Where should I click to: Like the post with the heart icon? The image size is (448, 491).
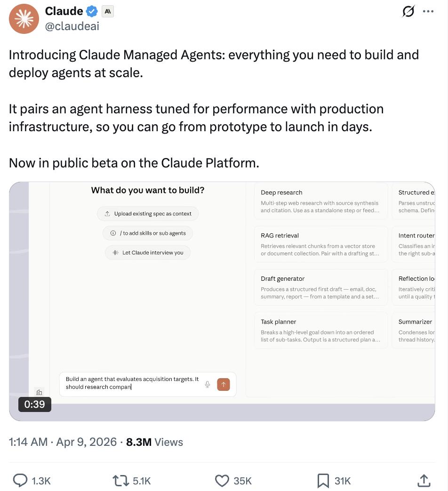point(222,480)
